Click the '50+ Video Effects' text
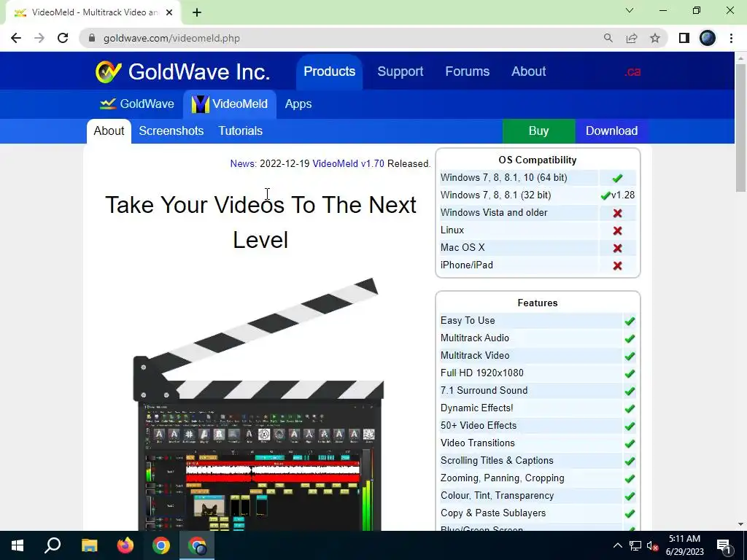 [x=479, y=425]
